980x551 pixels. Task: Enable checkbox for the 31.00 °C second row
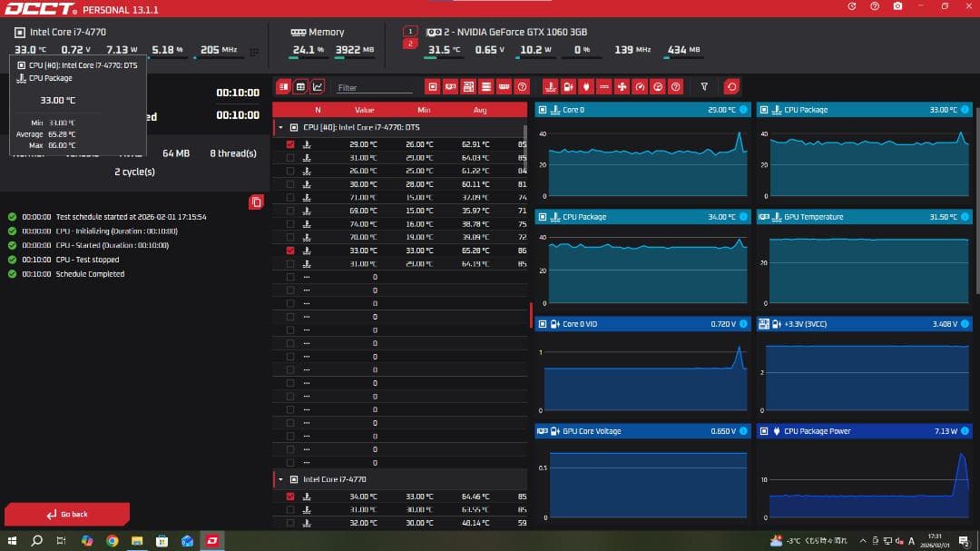pos(290,158)
